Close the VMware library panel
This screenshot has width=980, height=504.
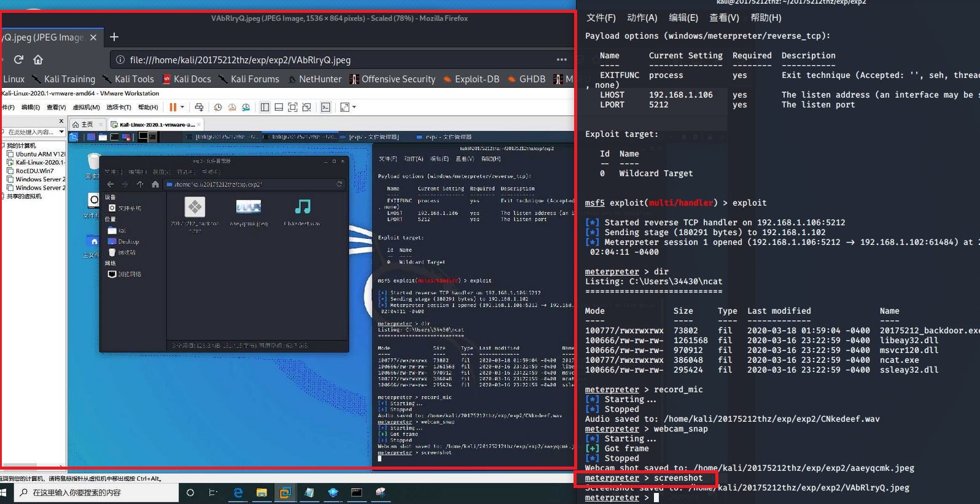[x=61, y=121]
